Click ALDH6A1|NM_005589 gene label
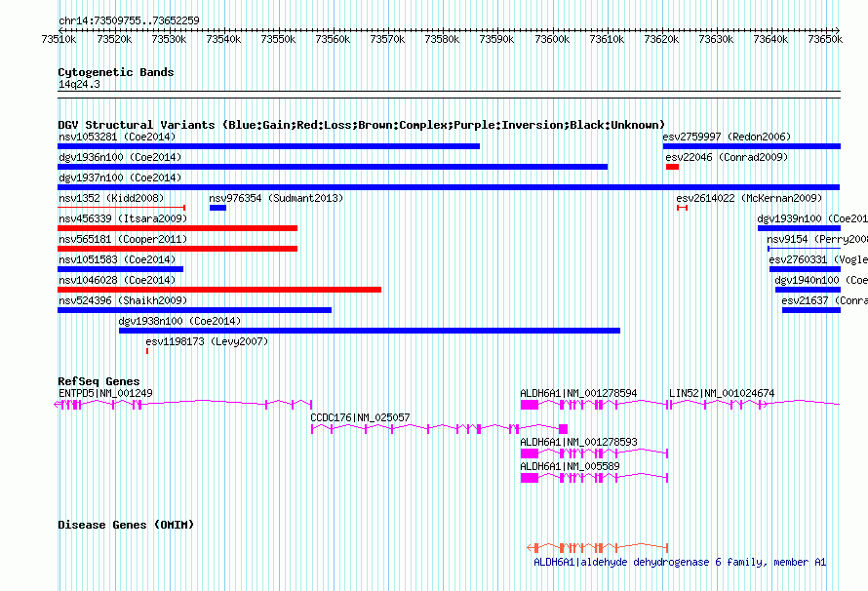 (570, 466)
